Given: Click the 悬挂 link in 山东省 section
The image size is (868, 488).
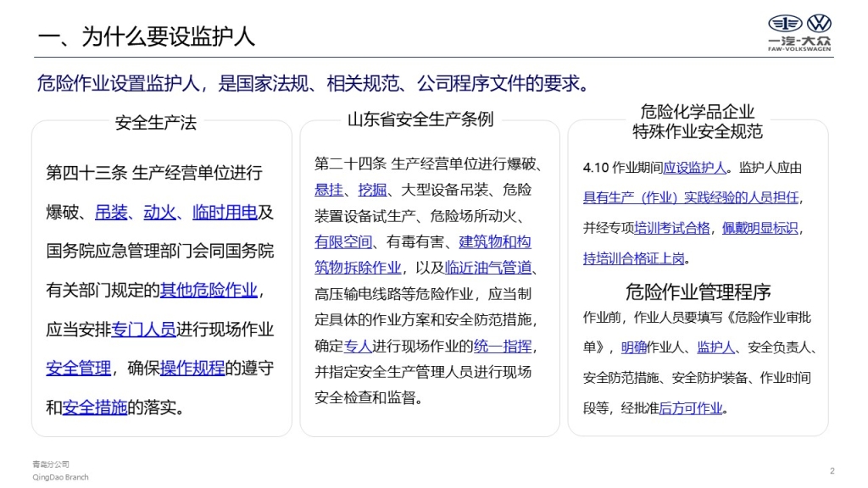Looking at the screenshot, I should click(x=329, y=189).
